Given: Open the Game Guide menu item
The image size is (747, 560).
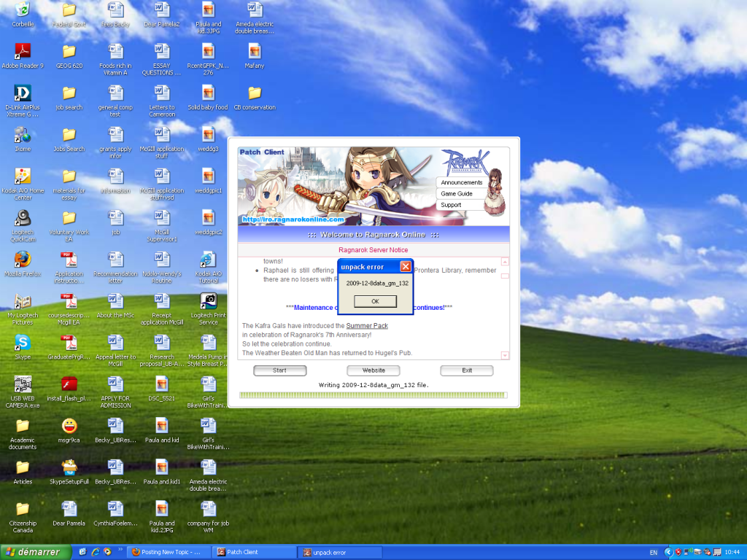Looking at the screenshot, I should pyautogui.click(x=457, y=194).
